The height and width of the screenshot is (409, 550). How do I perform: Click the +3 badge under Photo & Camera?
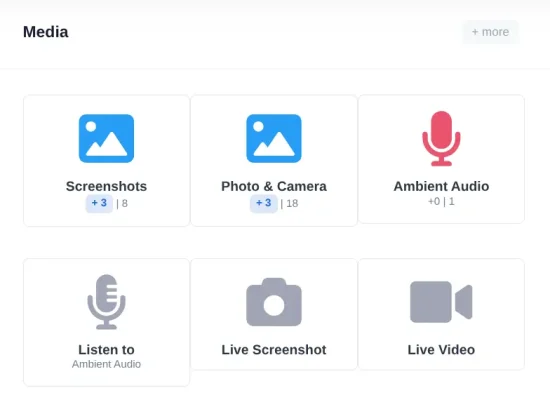click(263, 203)
